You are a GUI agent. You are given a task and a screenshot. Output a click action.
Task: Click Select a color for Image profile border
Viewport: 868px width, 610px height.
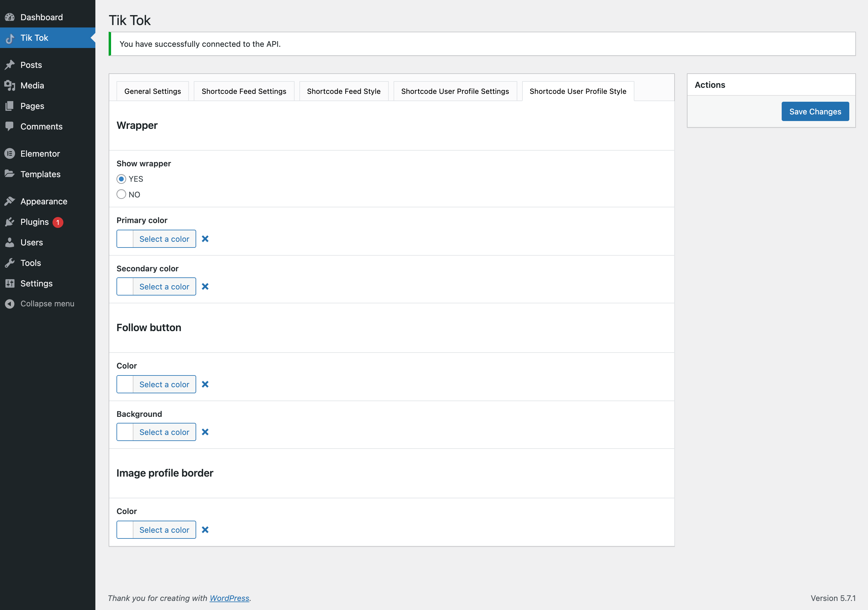pyautogui.click(x=164, y=530)
